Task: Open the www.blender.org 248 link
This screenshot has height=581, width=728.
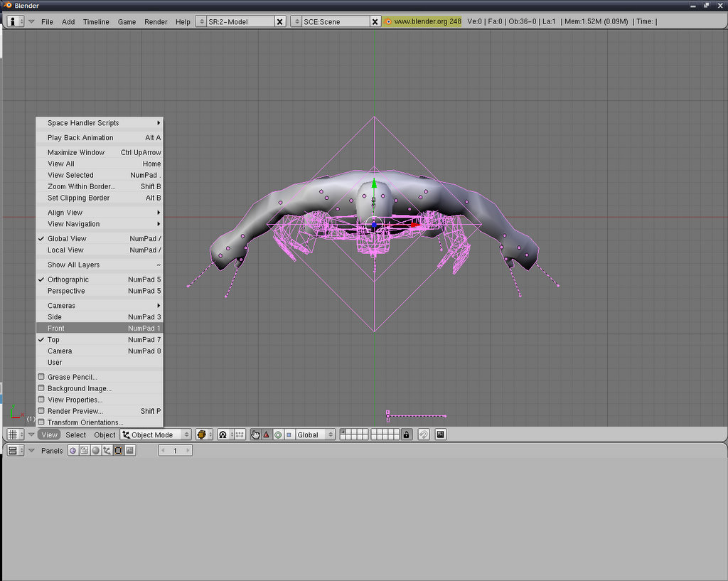Action: pos(427,22)
